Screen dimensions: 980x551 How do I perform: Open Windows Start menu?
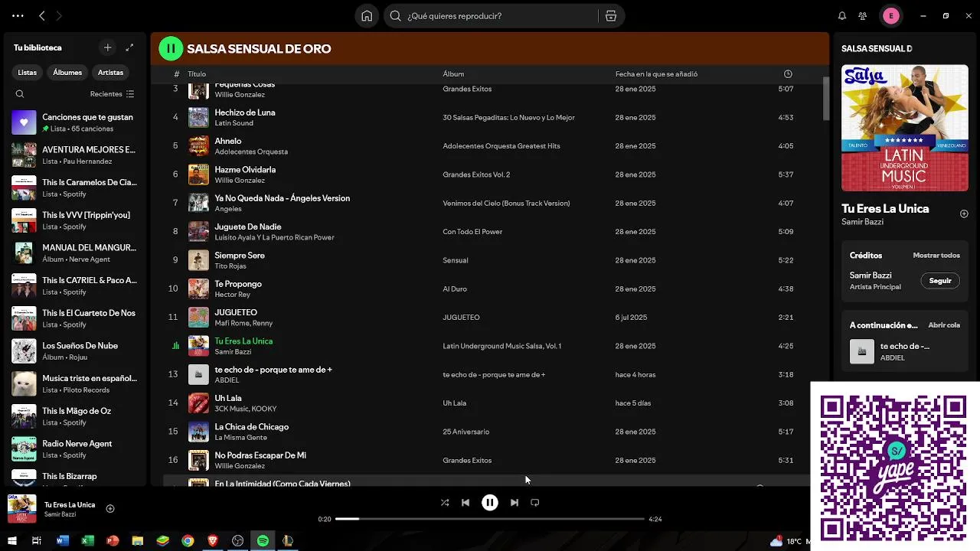coord(10,541)
